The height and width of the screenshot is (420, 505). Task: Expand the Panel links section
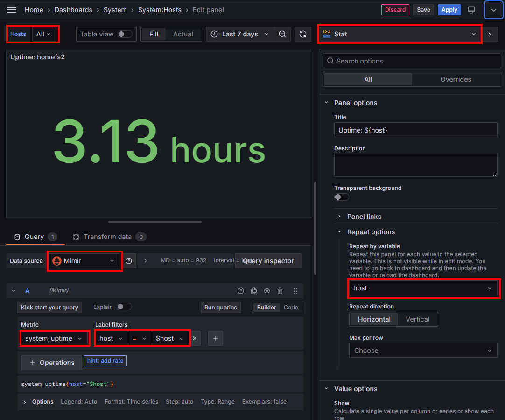point(339,217)
